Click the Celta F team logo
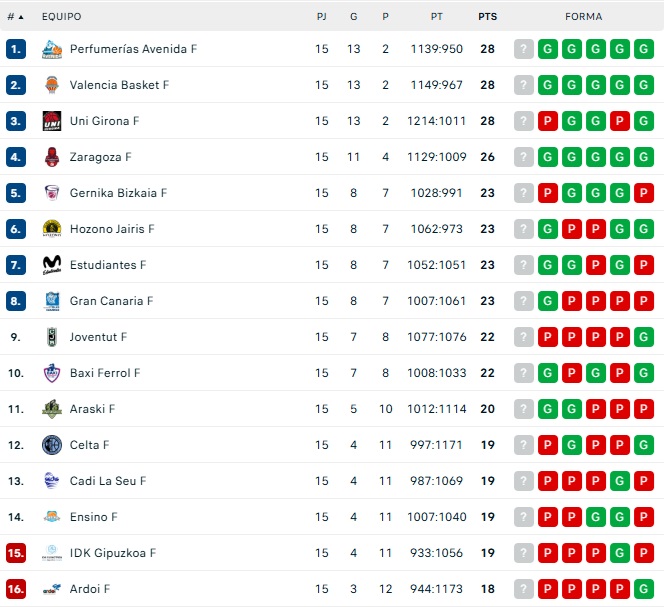 (x=52, y=445)
